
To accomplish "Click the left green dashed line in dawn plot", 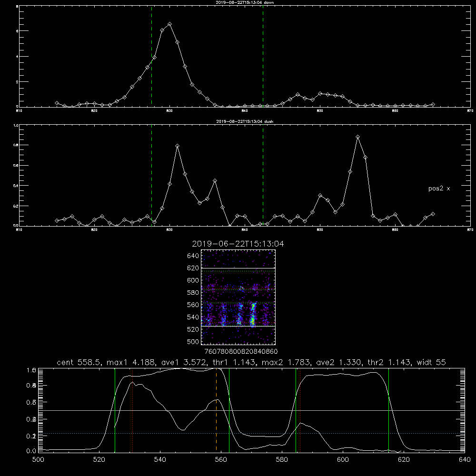I will pos(151,57).
